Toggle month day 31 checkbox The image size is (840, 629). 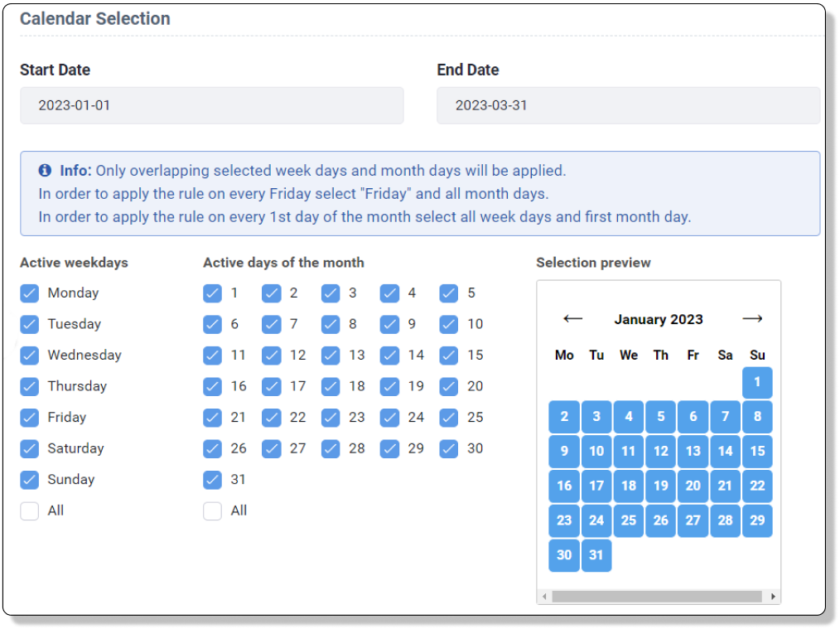[213, 480]
